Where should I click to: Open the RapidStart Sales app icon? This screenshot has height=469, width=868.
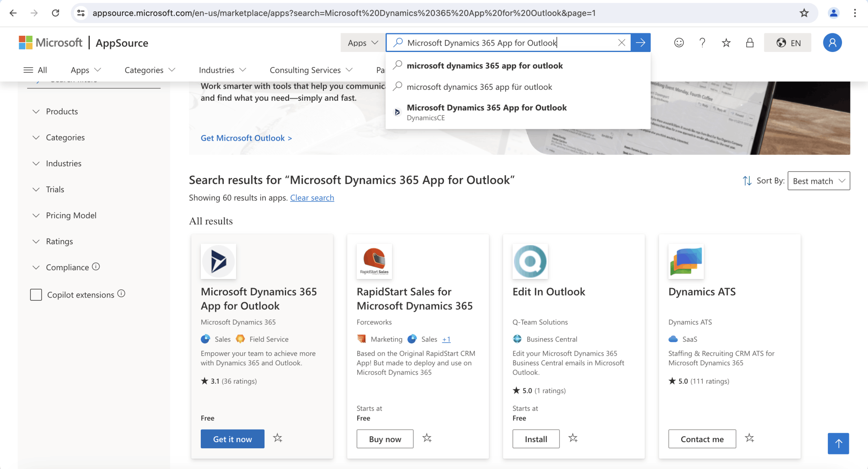click(374, 261)
